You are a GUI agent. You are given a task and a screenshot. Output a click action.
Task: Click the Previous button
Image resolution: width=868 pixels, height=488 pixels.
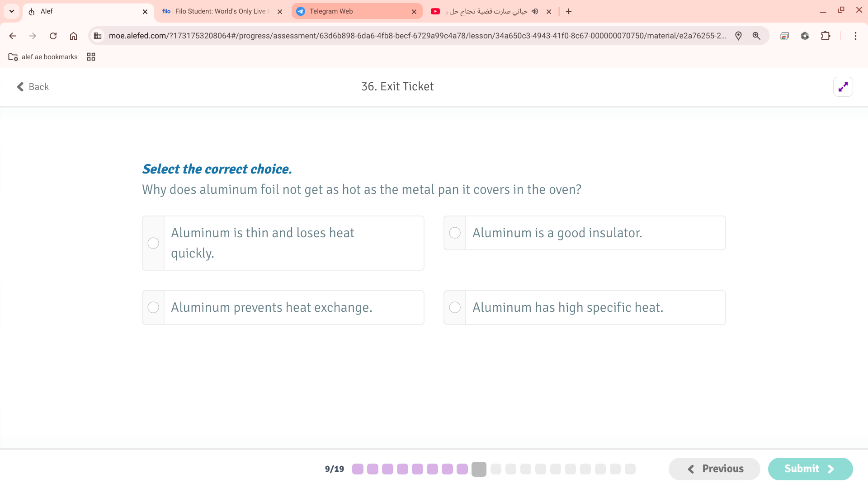714,469
